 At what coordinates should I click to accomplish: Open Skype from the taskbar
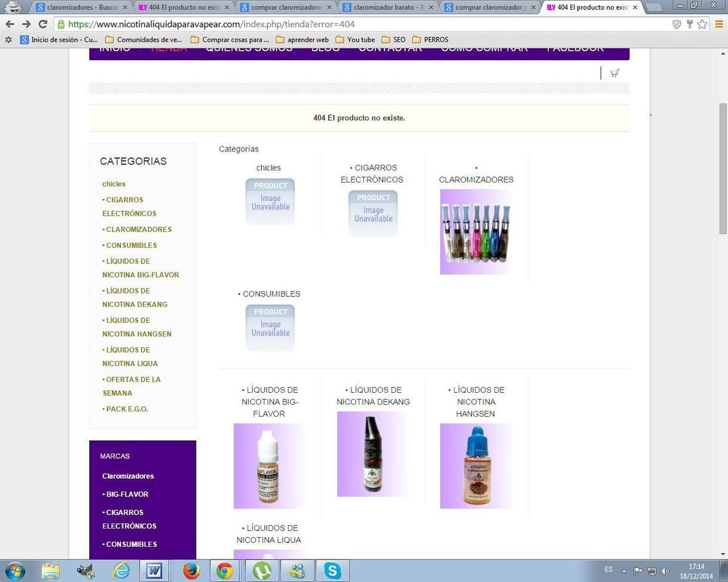click(332, 571)
